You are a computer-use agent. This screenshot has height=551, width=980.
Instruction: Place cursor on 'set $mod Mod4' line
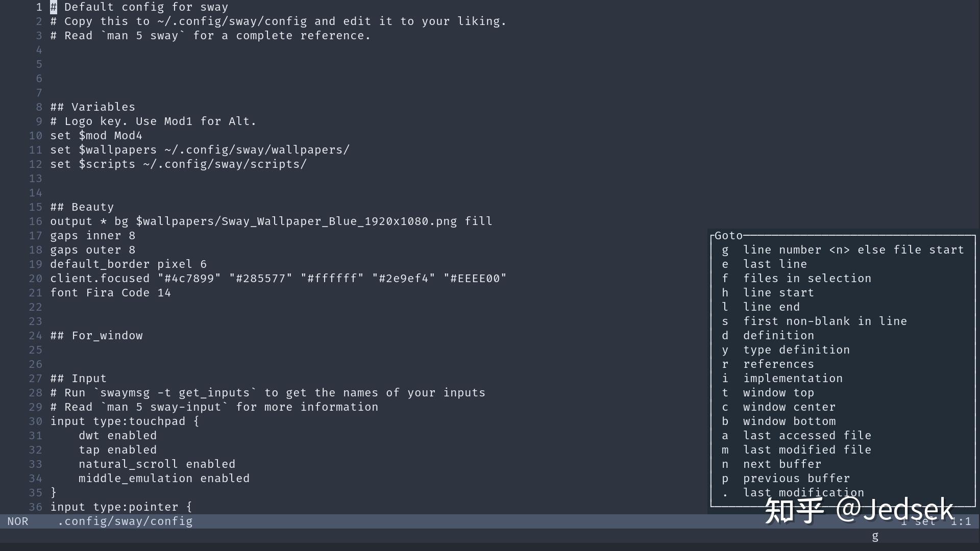[x=96, y=136]
